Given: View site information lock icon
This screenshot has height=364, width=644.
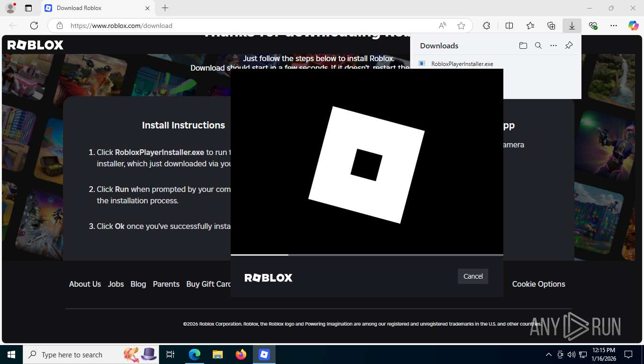Looking at the screenshot, I should click(x=59, y=26).
